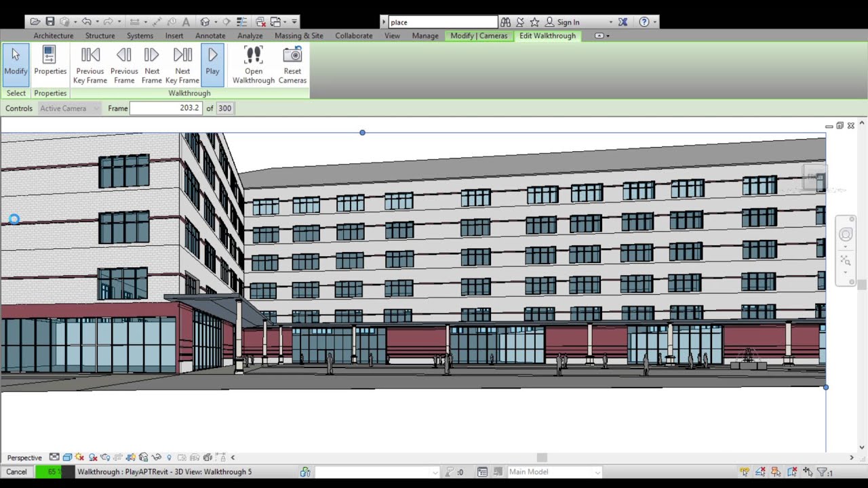The image size is (868, 488).
Task: Click Open file icon in quick access toolbar
Action: click(x=35, y=22)
